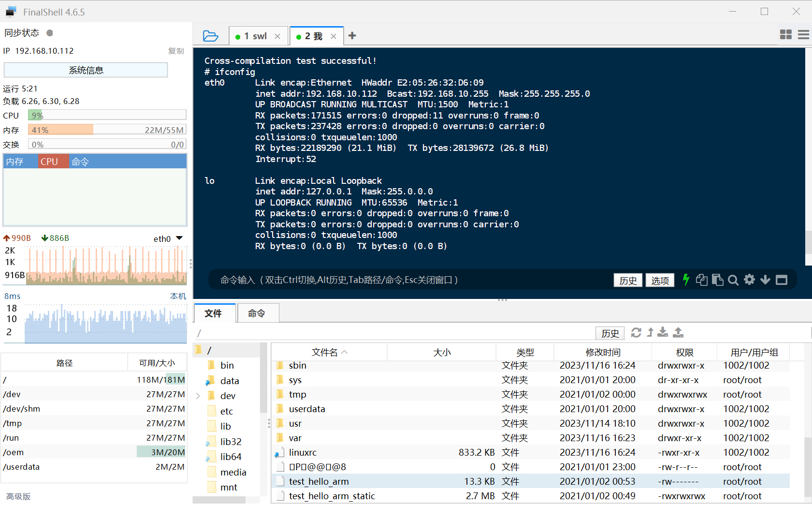
Task: Refresh the file listing
Action: (x=636, y=333)
